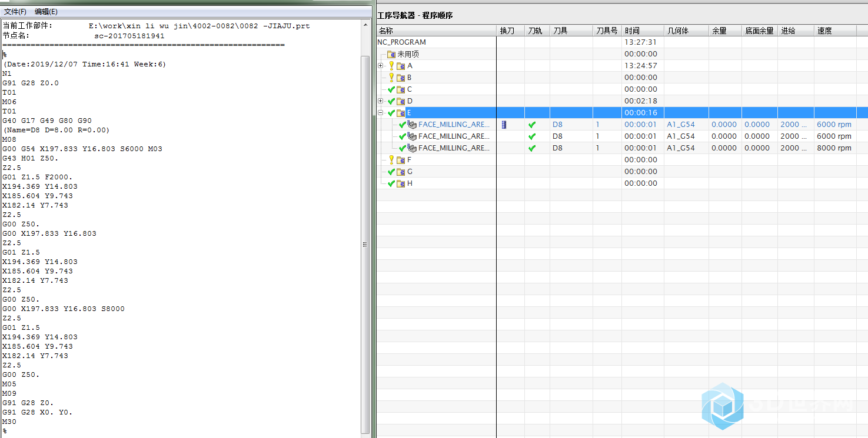The width and height of the screenshot is (868, 438).
Task: Click the listing window vertical scrollbar thumb
Action: [365, 245]
